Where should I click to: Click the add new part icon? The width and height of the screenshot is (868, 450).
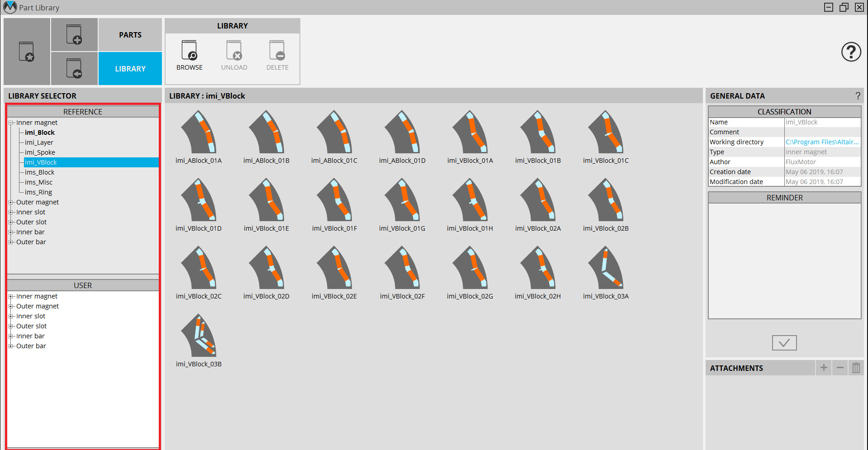pos(74,35)
